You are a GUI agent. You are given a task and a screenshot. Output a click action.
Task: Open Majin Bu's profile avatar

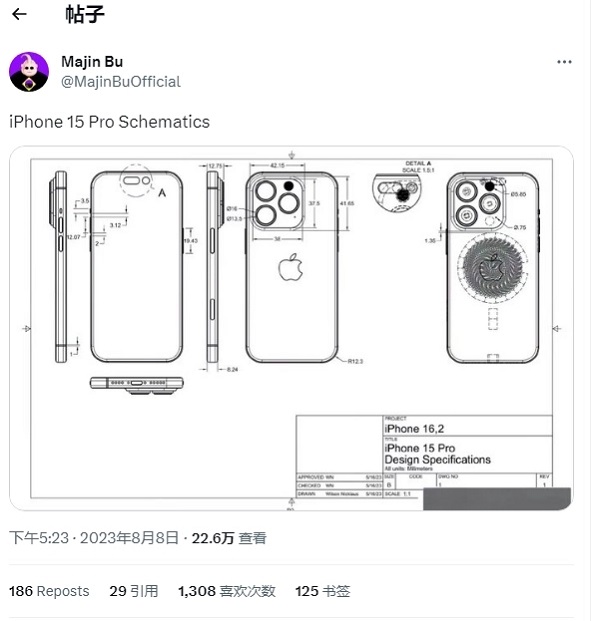click(29, 72)
